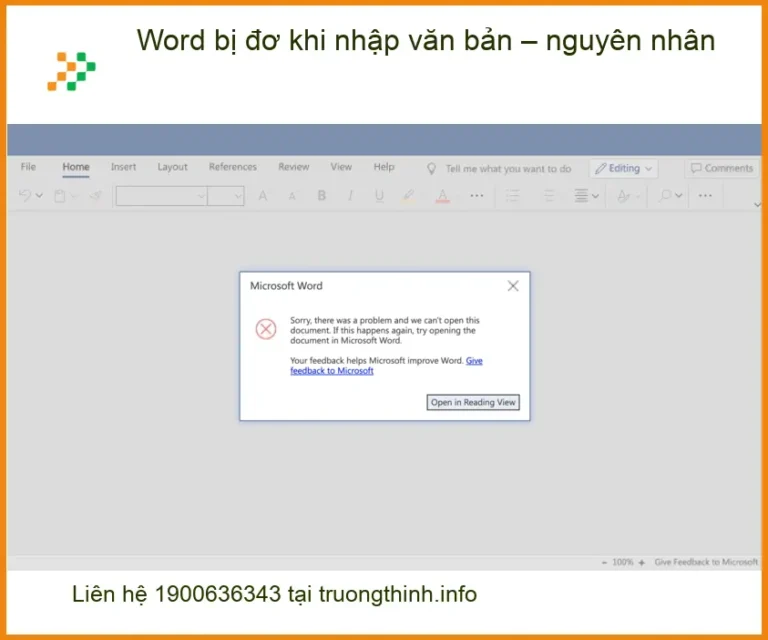Zoom in with the plus button
Screen dimensions: 768x640
tap(642, 563)
